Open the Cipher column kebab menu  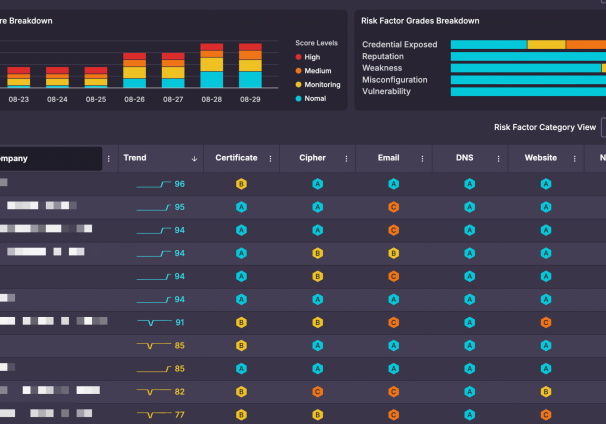pos(346,159)
